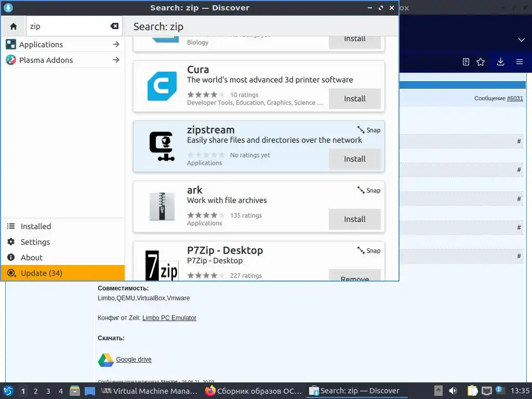The image size is (532, 399).
Task: Open Plasma Addons category
Action: (x=63, y=60)
